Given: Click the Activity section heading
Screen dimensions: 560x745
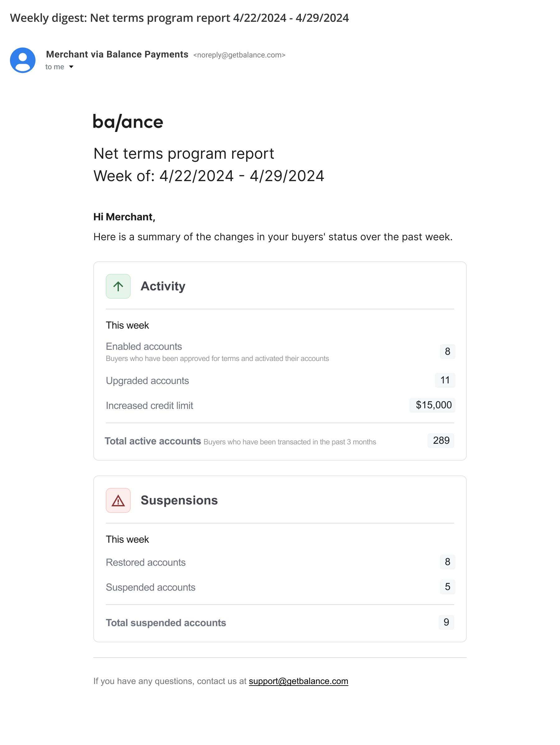Looking at the screenshot, I should 163,286.
